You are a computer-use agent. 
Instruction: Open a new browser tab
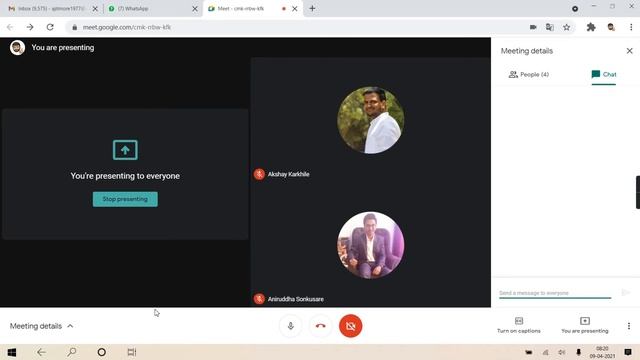tap(312, 8)
